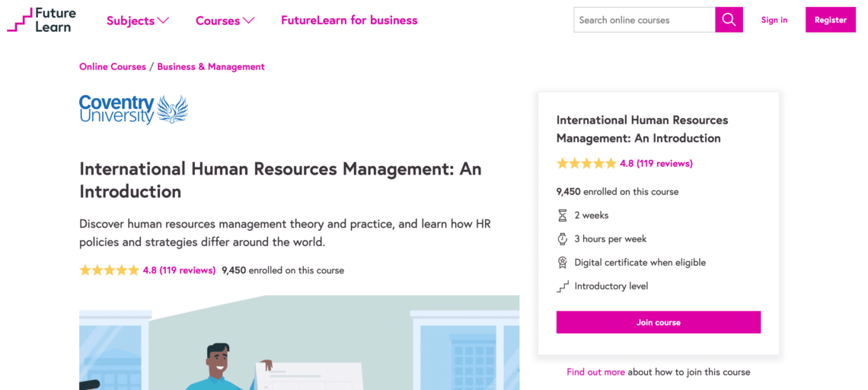Click the stopwatch icon beside 3 hours per week

point(563,239)
